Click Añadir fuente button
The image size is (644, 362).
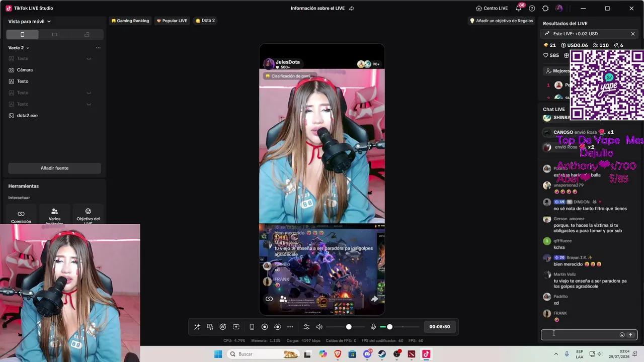54,168
